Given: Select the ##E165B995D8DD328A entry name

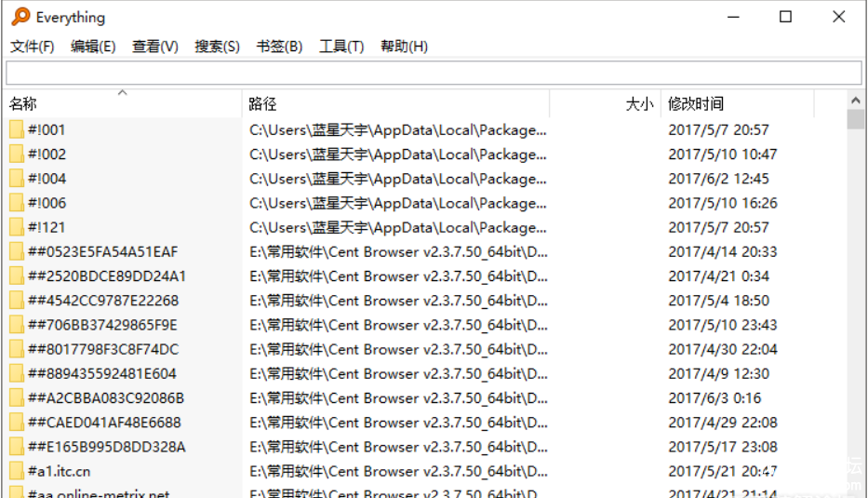Looking at the screenshot, I should coord(107,447).
